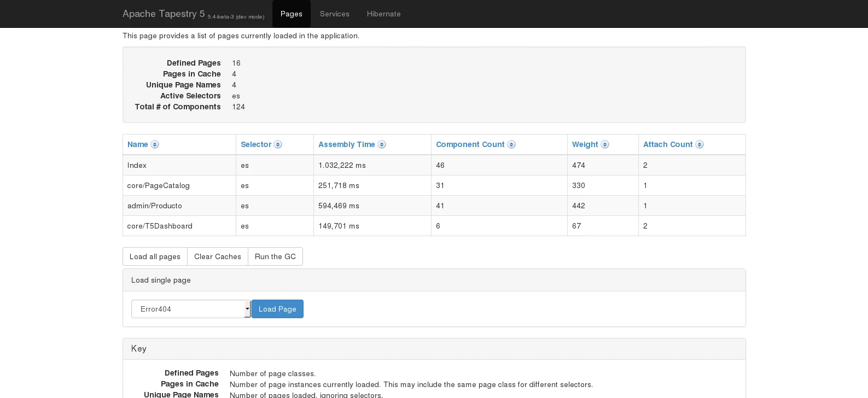868x398 pixels.
Task: Open the Hibernate tab
Action: pyautogui.click(x=383, y=14)
